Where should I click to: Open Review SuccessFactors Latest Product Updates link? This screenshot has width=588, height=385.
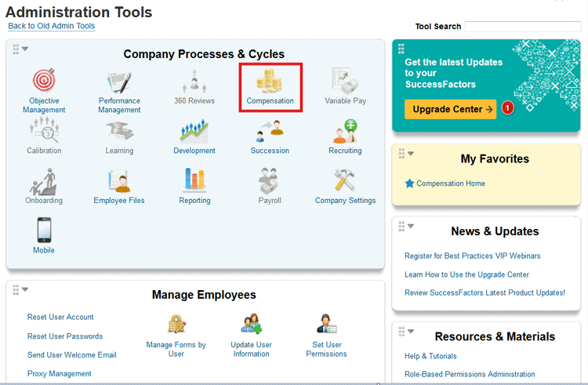pyautogui.click(x=485, y=292)
